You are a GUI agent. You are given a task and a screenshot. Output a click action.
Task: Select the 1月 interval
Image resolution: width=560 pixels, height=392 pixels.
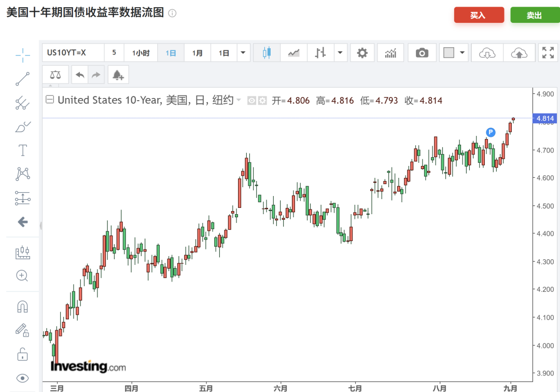(x=197, y=53)
